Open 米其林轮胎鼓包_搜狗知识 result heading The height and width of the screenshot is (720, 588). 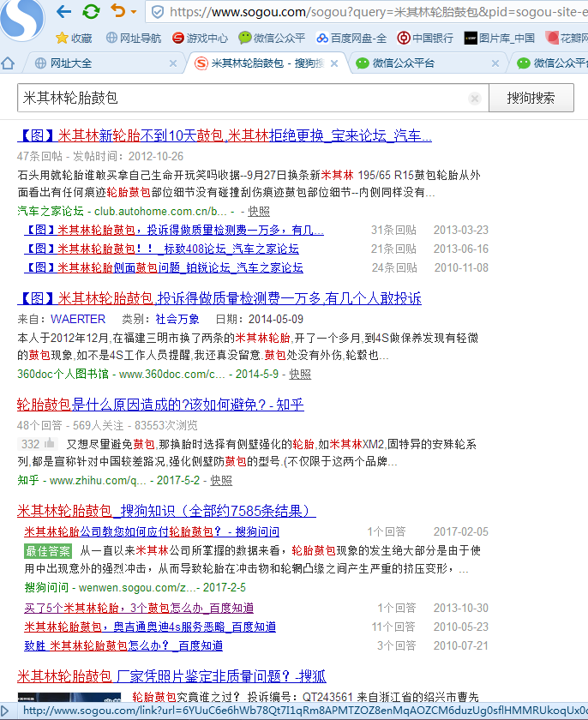coord(166,511)
